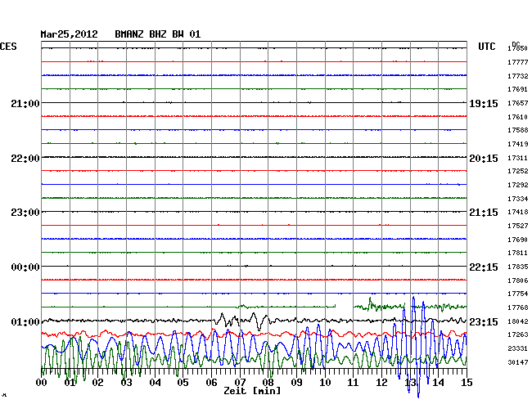Select the amplitude value 17418
Image resolution: width=532 pixels, height=404 pixels.
pos(518,212)
